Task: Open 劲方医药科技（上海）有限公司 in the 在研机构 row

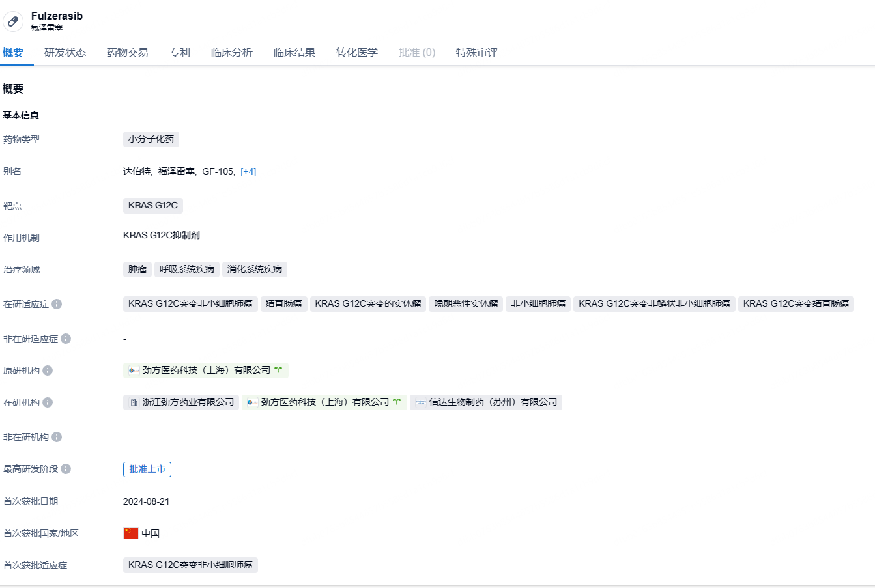Action: tap(324, 402)
